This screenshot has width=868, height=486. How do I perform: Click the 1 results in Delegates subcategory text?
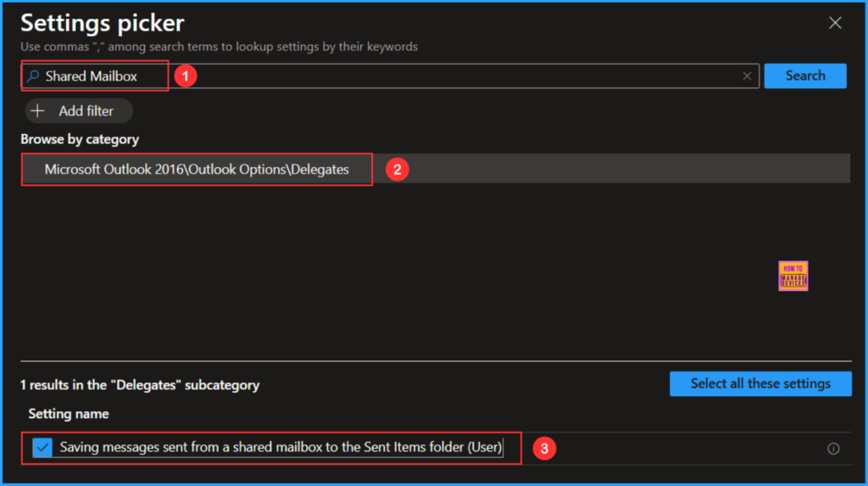(x=140, y=384)
